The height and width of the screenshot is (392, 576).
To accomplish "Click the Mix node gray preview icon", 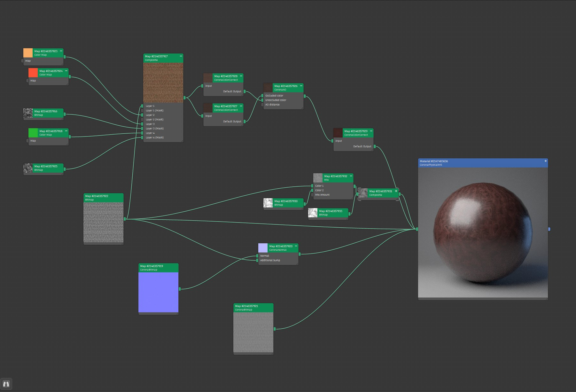I will (x=318, y=178).
